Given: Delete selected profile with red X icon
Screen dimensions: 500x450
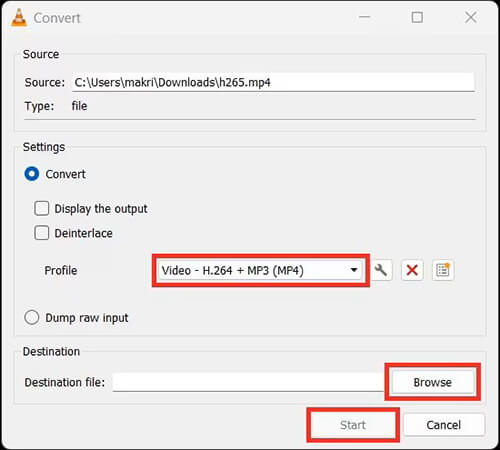Looking at the screenshot, I should [412, 270].
